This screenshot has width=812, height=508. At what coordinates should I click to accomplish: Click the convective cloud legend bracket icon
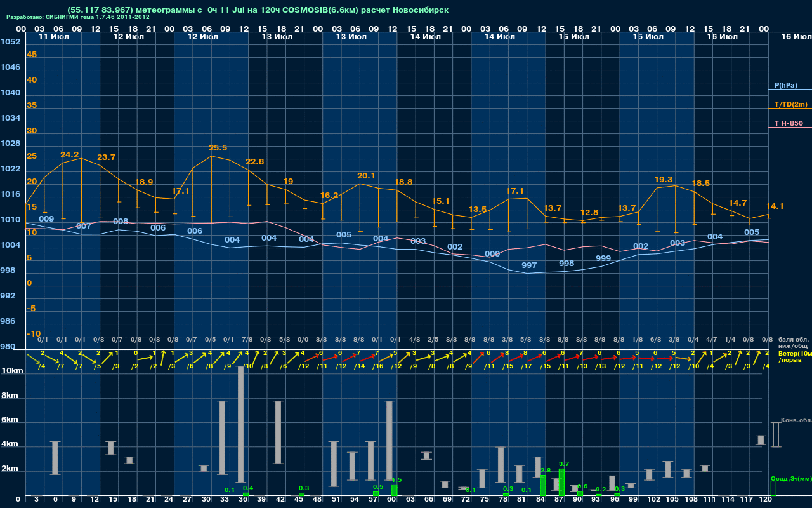[775, 435]
